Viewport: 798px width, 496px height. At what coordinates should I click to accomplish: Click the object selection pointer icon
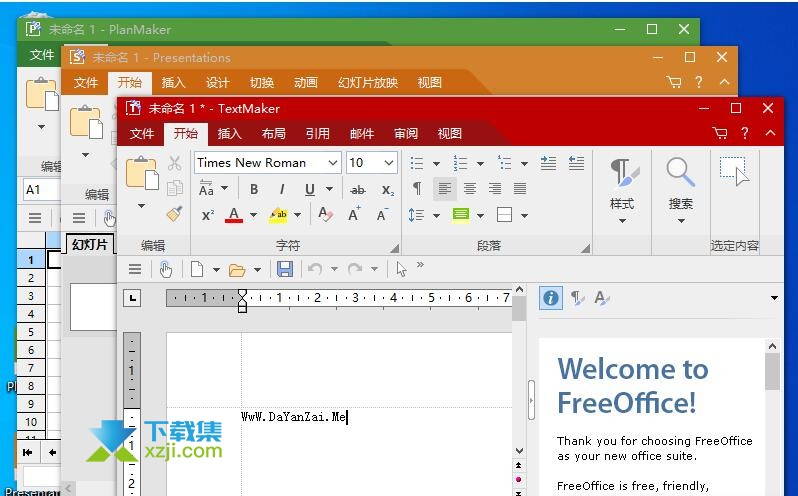click(x=402, y=269)
